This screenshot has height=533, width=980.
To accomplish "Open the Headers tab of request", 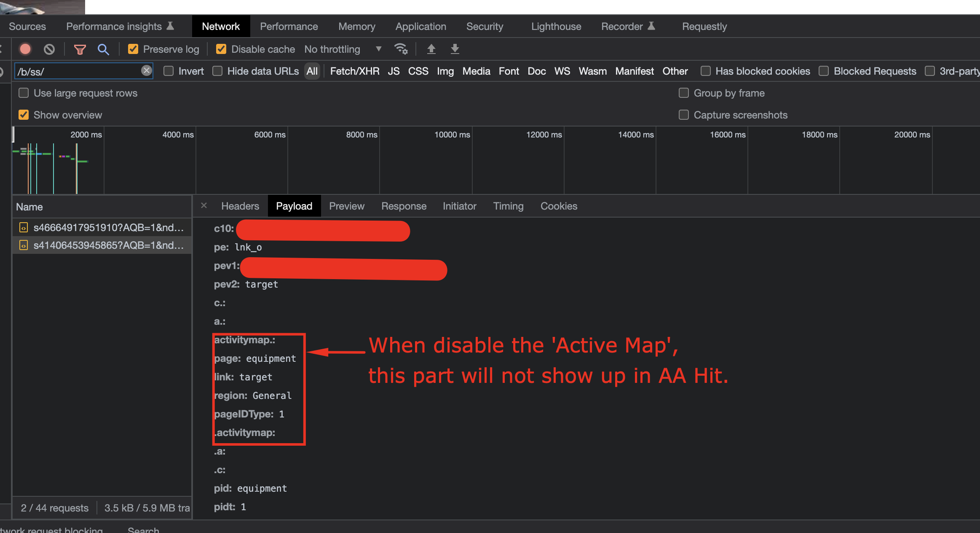I will [240, 206].
